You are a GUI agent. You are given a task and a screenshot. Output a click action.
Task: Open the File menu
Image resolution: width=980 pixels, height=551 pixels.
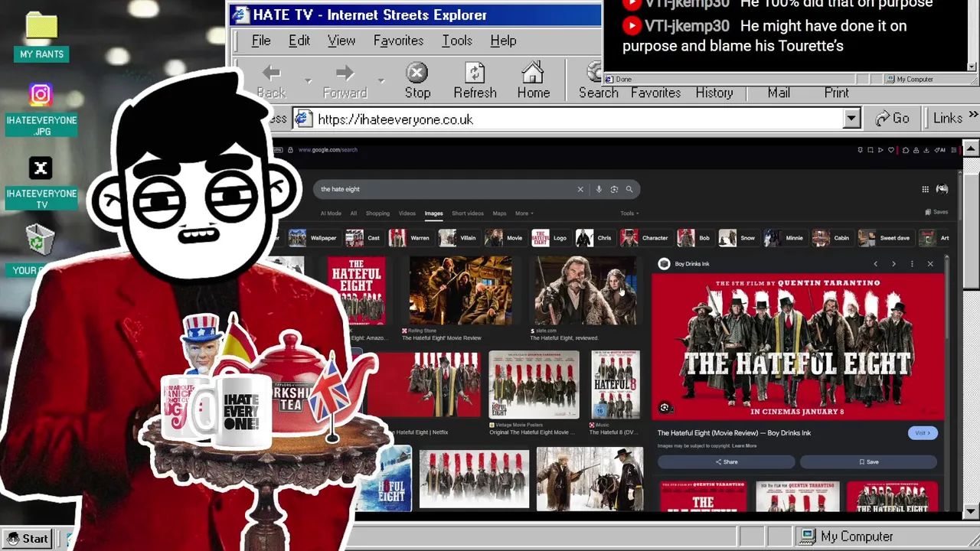tap(261, 41)
